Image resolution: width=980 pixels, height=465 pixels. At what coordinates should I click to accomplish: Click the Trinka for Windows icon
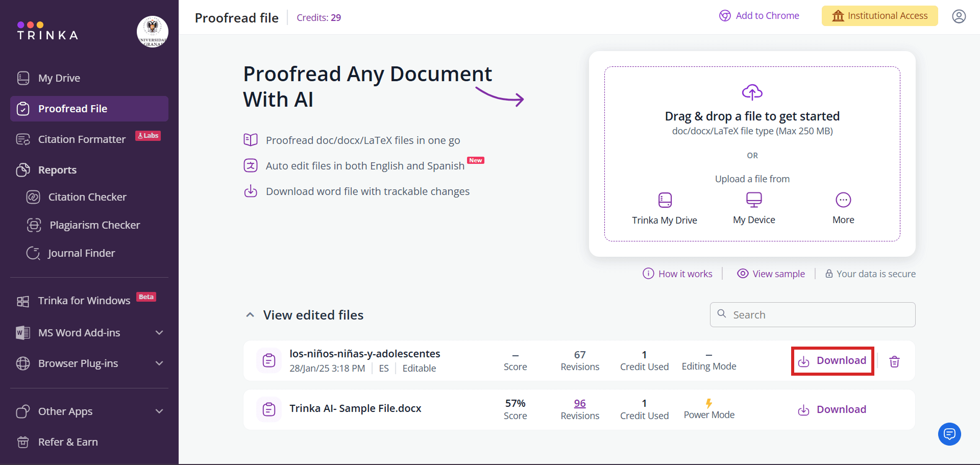pyautogui.click(x=23, y=301)
